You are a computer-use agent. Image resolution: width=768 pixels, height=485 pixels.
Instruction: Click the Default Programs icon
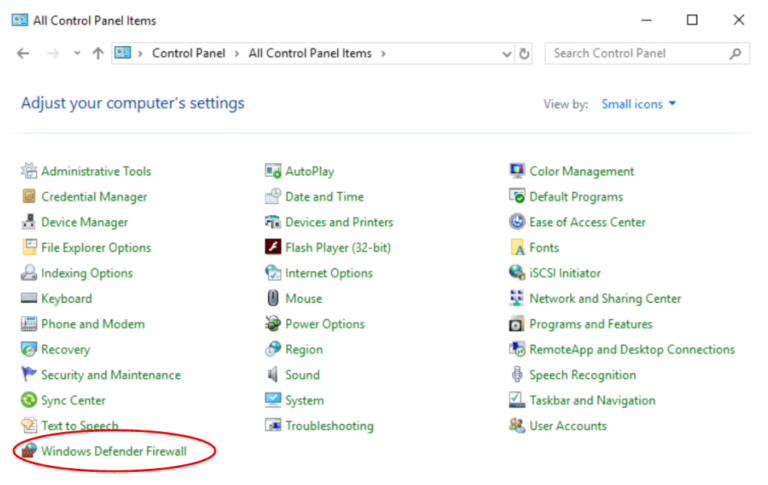click(x=517, y=196)
